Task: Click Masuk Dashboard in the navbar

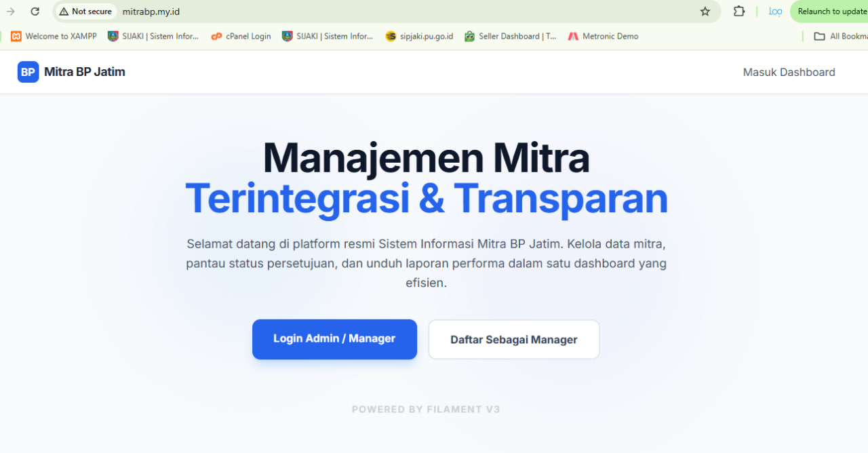Action: coord(789,72)
